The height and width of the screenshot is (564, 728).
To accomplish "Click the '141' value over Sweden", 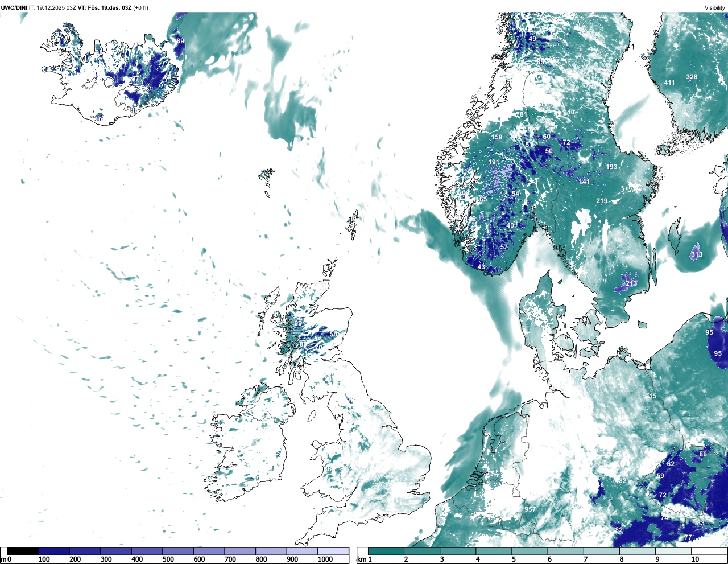I will [584, 182].
